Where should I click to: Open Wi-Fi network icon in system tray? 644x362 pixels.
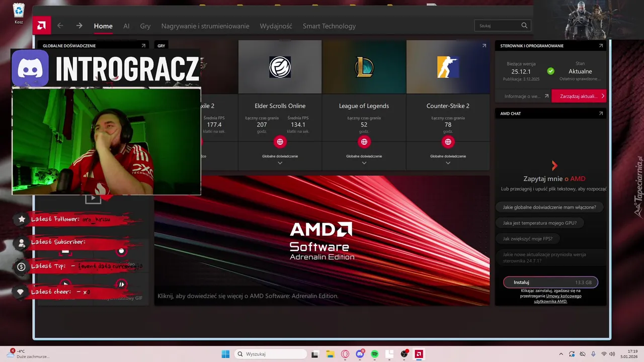coord(604,354)
